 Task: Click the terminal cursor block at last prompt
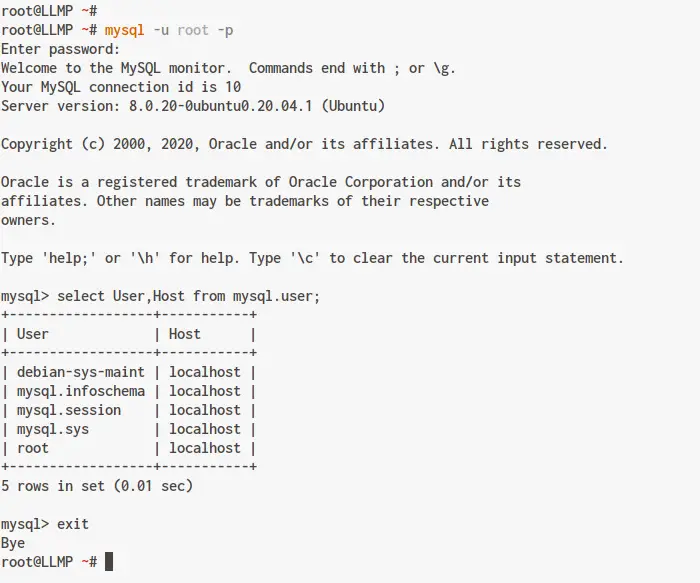(x=109, y=562)
